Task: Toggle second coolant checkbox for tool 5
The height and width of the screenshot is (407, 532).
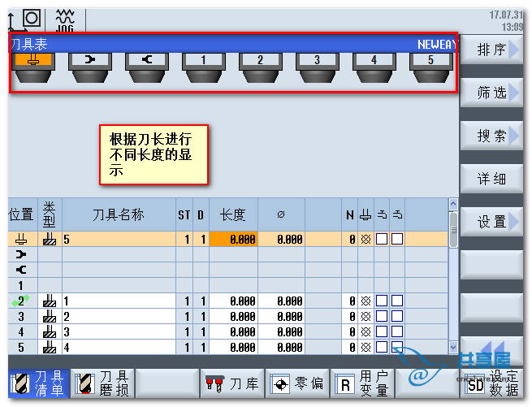Action: pyautogui.click(x=397, y=239)
